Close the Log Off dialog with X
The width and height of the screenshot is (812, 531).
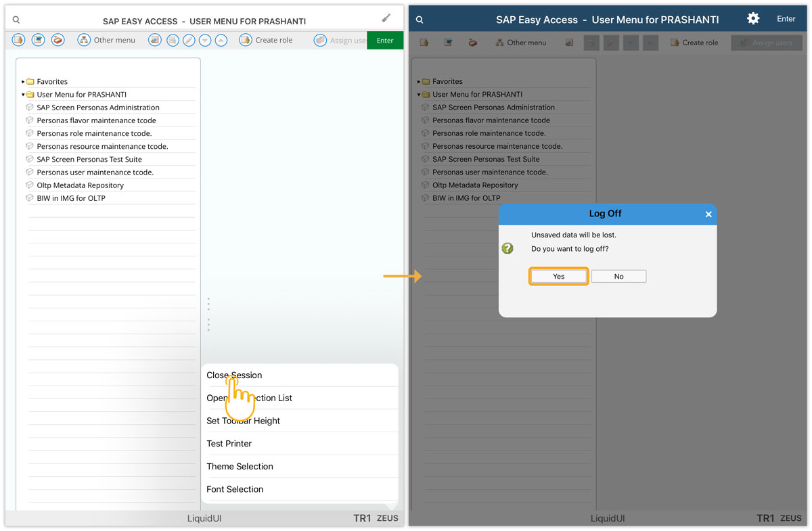tap(708, 214)
